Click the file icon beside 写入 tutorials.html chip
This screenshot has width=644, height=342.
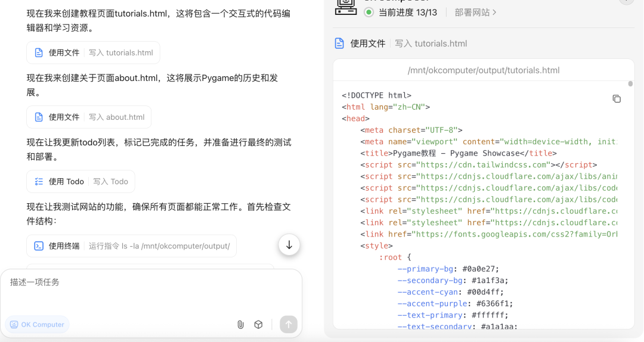[39, 52]
